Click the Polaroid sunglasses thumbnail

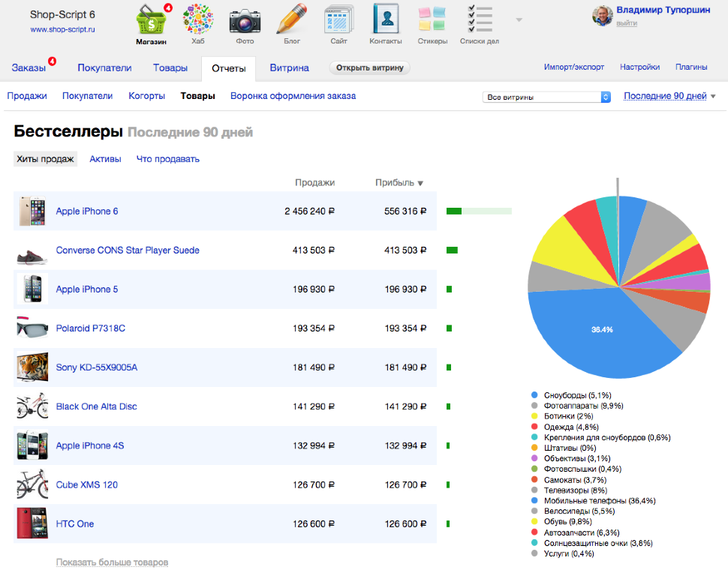[x=32, y=328]
